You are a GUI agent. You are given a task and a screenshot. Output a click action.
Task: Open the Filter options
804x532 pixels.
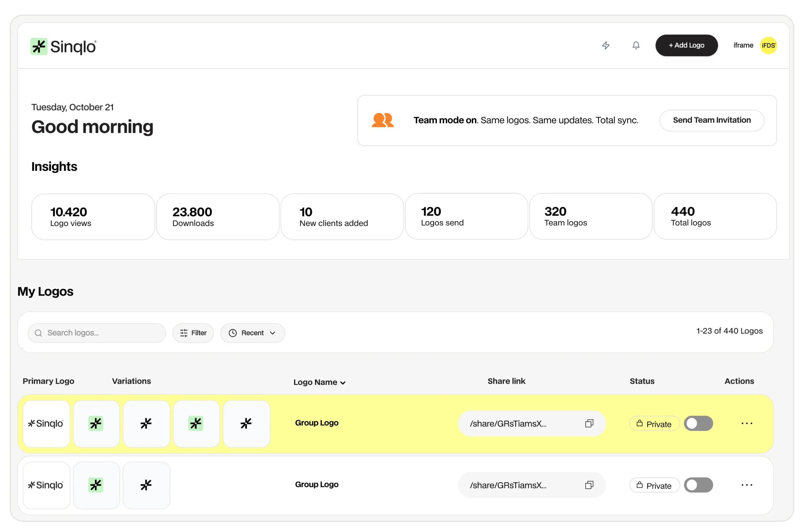tap(193, 333)
